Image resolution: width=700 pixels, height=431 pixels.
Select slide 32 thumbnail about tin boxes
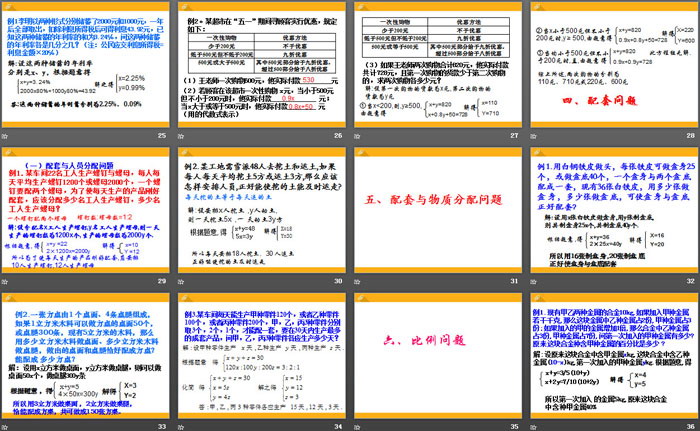click(x=614, y=210)
